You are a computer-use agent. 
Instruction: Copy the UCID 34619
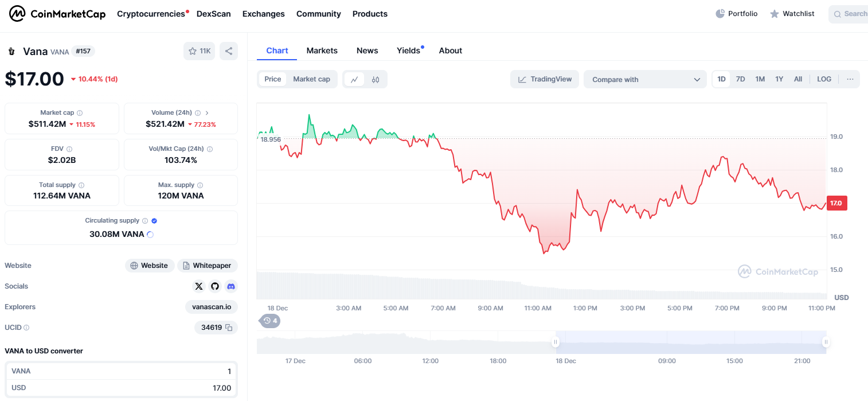[229, 328]
